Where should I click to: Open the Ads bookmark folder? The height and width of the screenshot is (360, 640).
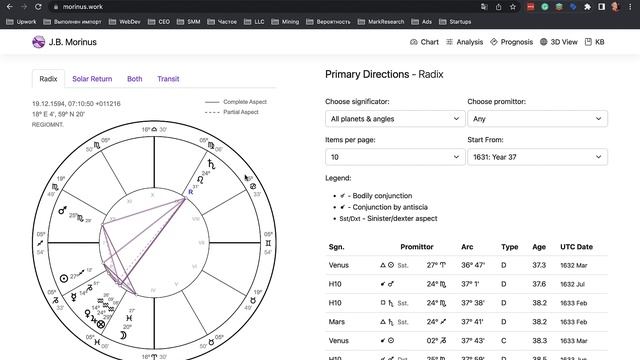[422, 22]
